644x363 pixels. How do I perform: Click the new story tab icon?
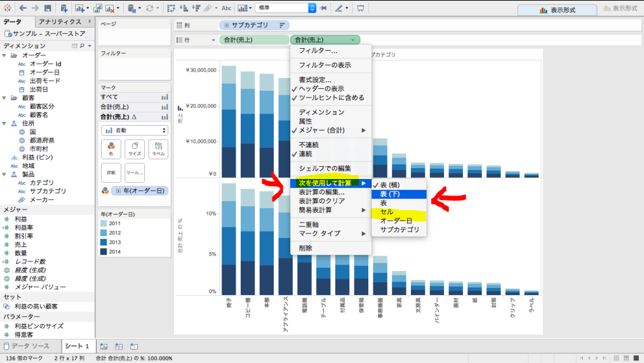[x=134, y=346]
